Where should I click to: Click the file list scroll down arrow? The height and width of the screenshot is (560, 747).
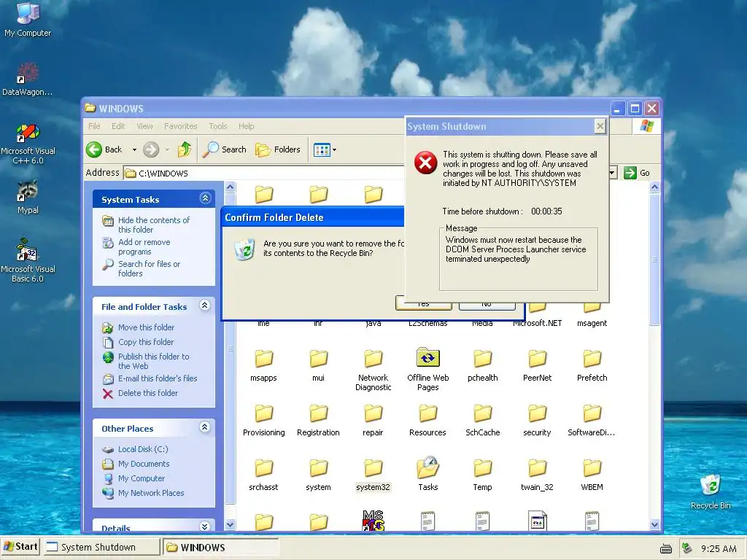coord(654,525)
